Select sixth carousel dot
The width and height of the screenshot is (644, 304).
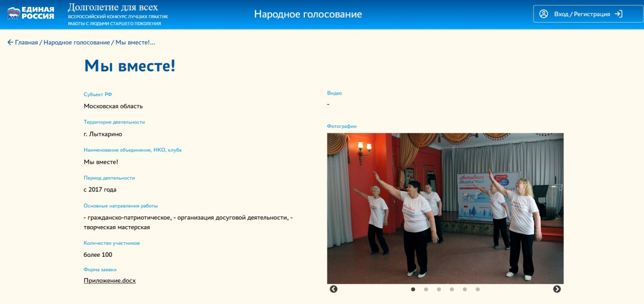point(478,289)
